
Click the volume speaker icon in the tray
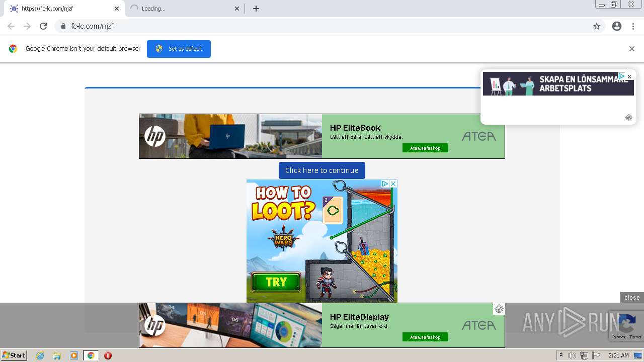572,355
